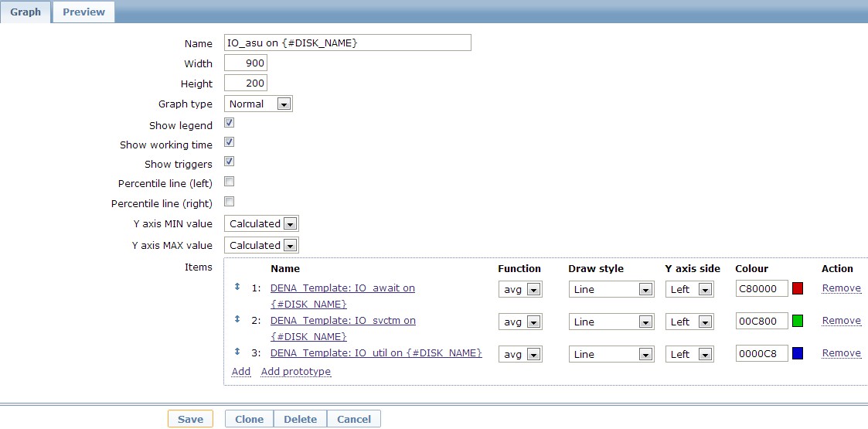868x429 pixels.
Task: Click the C80000 colour code field
Action: pyautogui.click(x=761, y=288)
